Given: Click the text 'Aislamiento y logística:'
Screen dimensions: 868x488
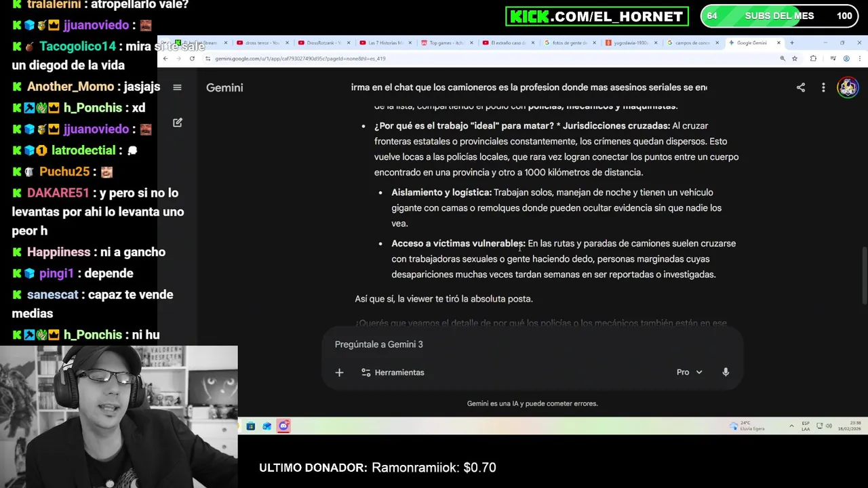Looking at the screenshot, I should (x=441, y=192).
